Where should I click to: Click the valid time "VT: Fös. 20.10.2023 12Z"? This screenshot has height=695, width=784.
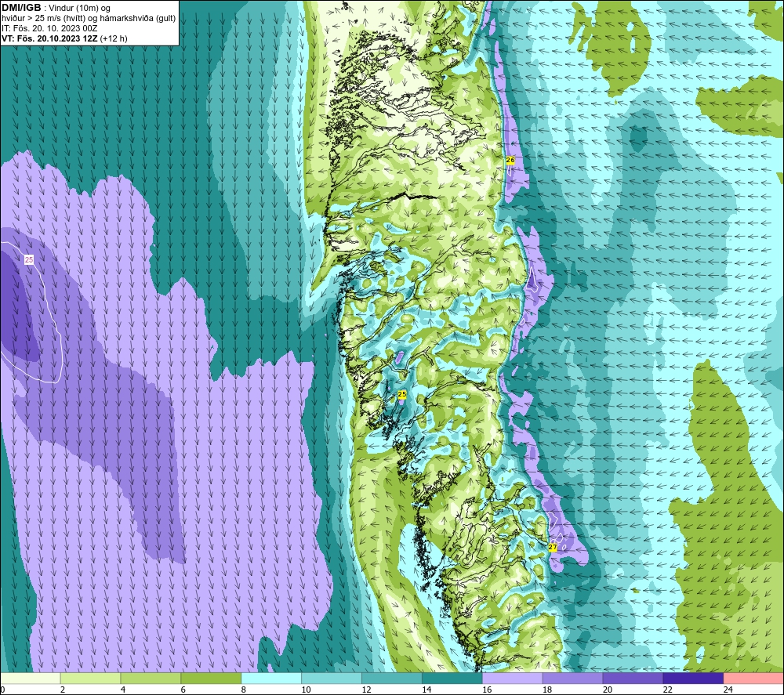49,38
